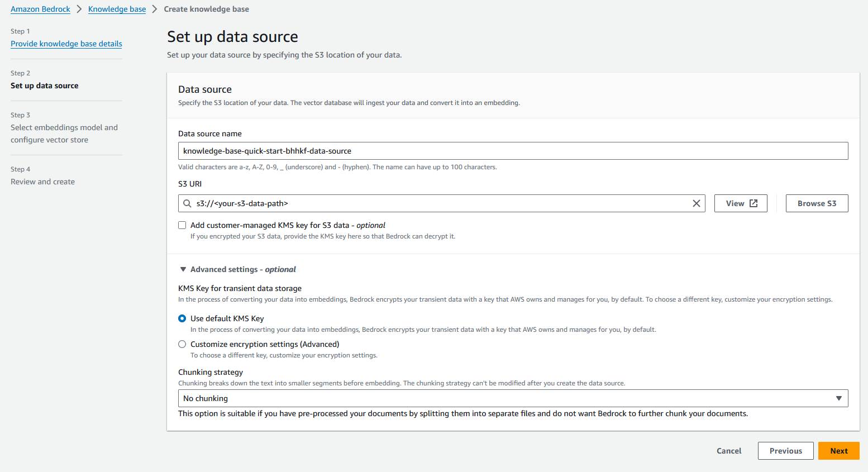Click the Browse S3 button
Screen dimensions: 868x472
click(817, 203)
